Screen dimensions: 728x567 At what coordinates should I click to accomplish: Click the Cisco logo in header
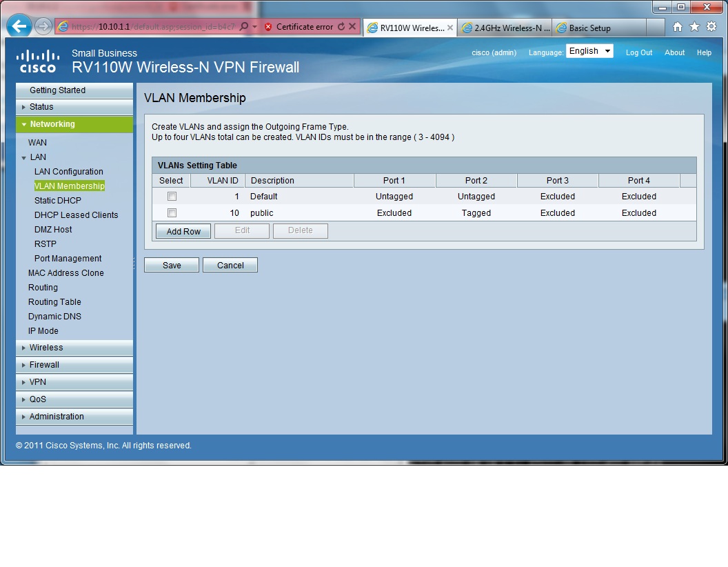38,61
